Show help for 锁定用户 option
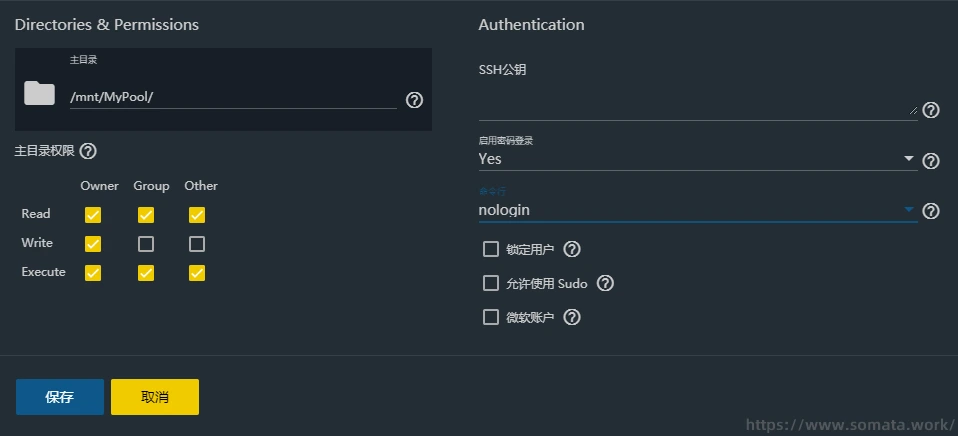 point(572,249)
